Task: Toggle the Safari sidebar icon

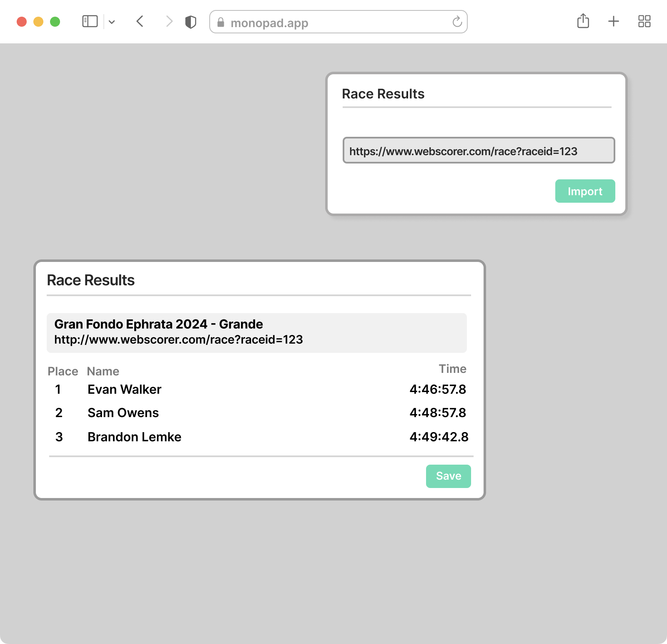Action: pos(90,21)
